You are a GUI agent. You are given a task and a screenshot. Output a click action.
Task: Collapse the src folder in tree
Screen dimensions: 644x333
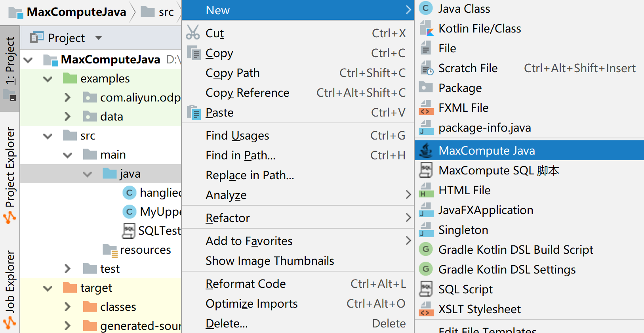click(x=48, y=136)
